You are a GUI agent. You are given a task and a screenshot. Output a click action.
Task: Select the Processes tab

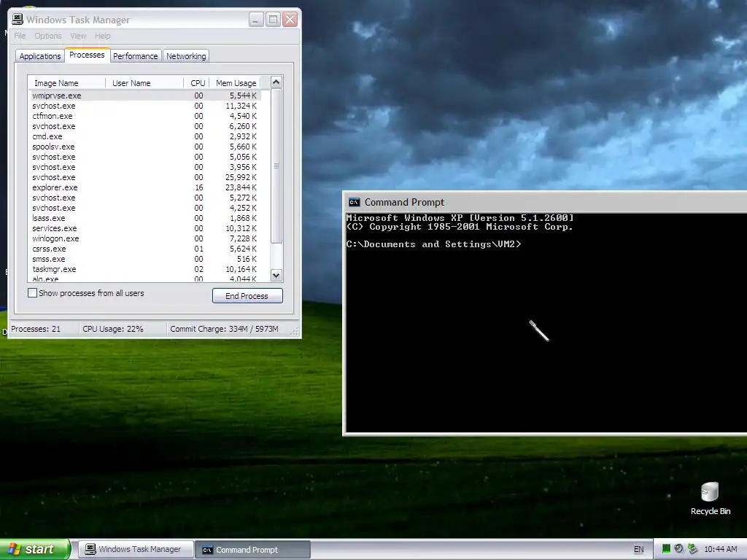[88, 55]
